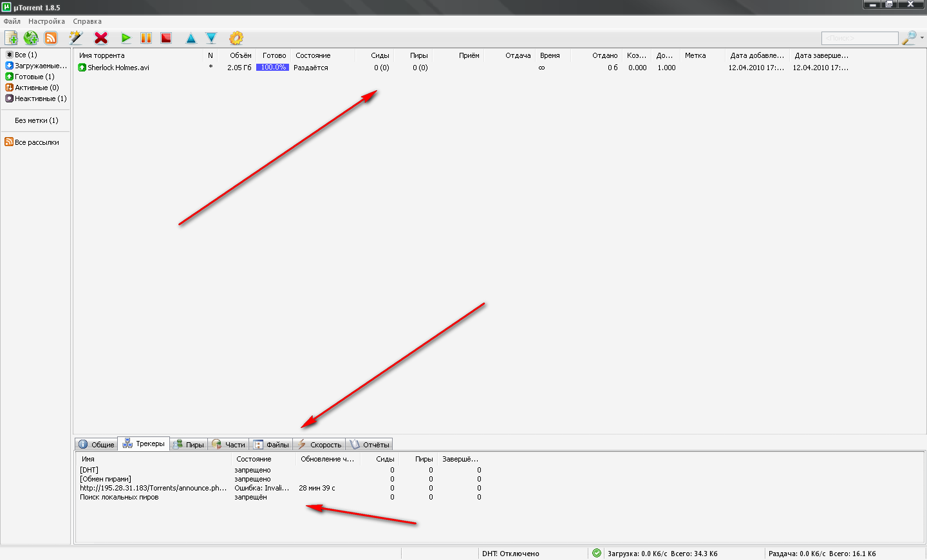
Task: Click the 100.0% progress bar
Action: pyautogui.click(x=272, y=68)
